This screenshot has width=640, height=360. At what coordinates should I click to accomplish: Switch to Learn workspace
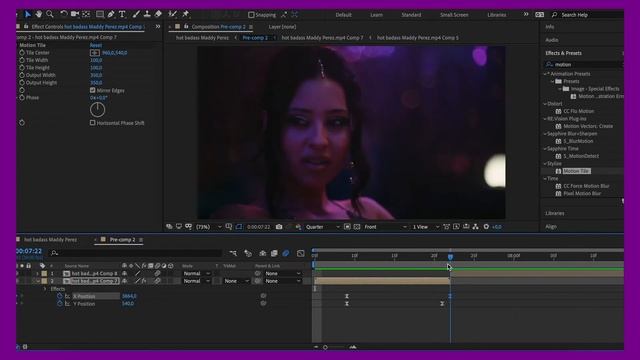[376, 15]
